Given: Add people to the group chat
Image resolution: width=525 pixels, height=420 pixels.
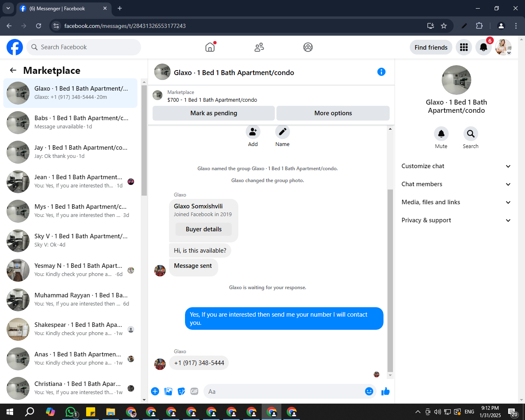Looking at the screenshot, I should (253, 132).
